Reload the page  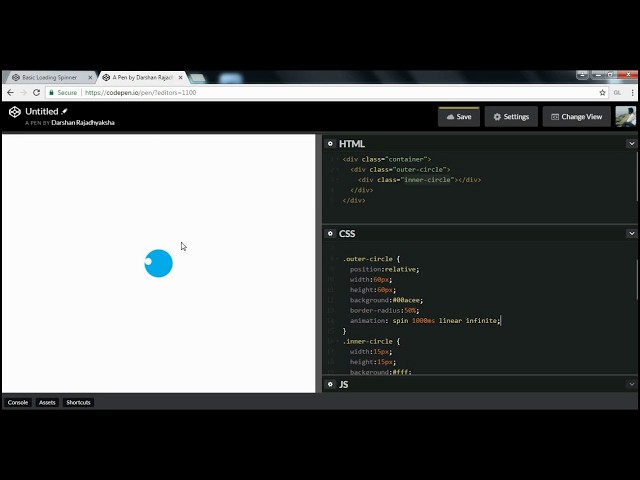(37, 93)
